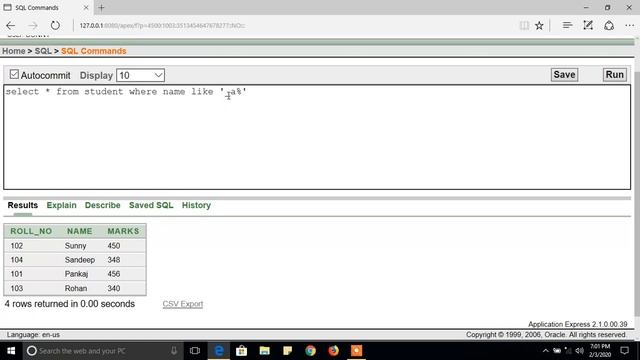Refresh the page with reload icon
The height and width of the screenshot is (360, 640).
pos(55,25)
